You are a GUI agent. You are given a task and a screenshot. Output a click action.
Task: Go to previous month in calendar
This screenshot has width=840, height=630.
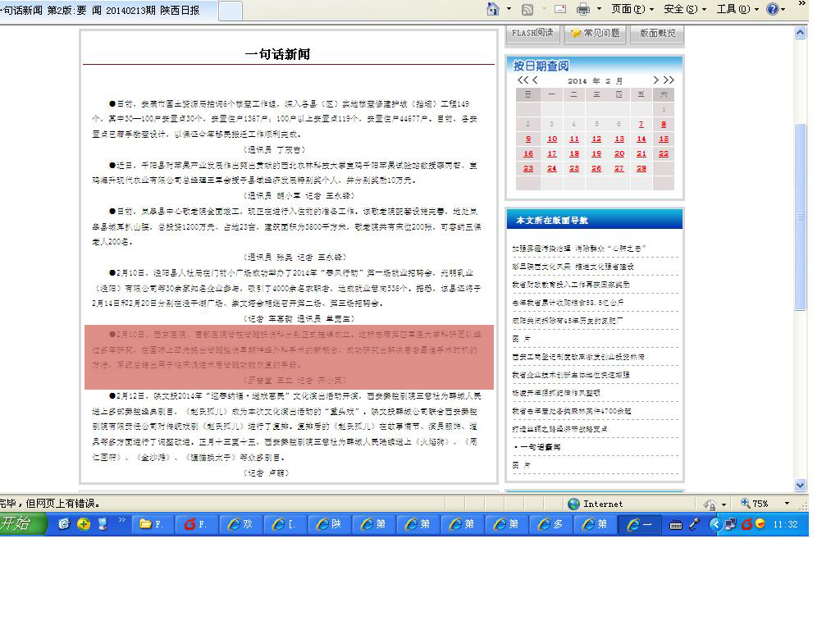pos(536,80)
